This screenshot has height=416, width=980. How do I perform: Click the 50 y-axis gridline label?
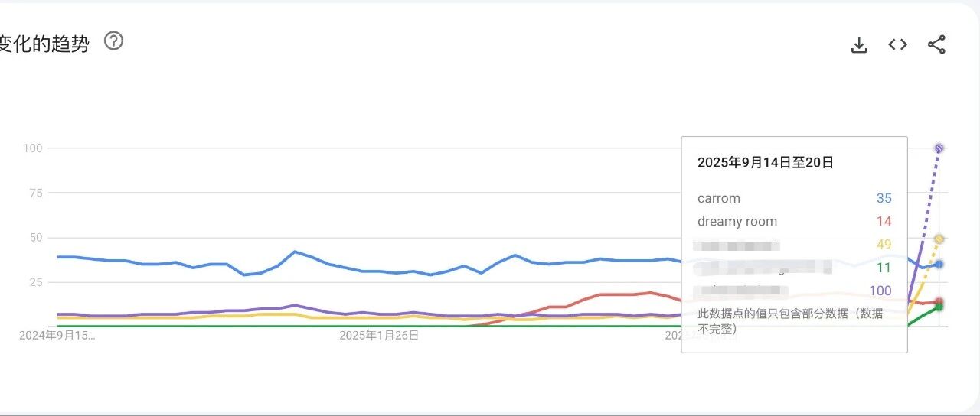[34, 238]
